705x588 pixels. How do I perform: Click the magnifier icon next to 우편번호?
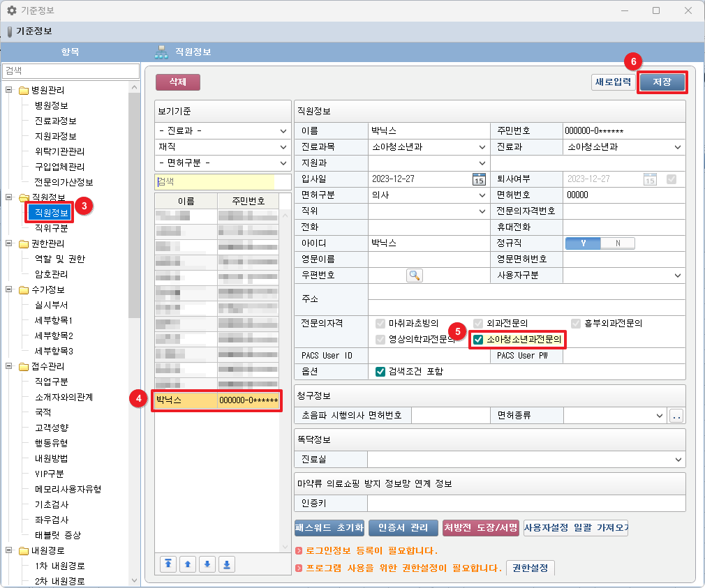coord(415,276)
